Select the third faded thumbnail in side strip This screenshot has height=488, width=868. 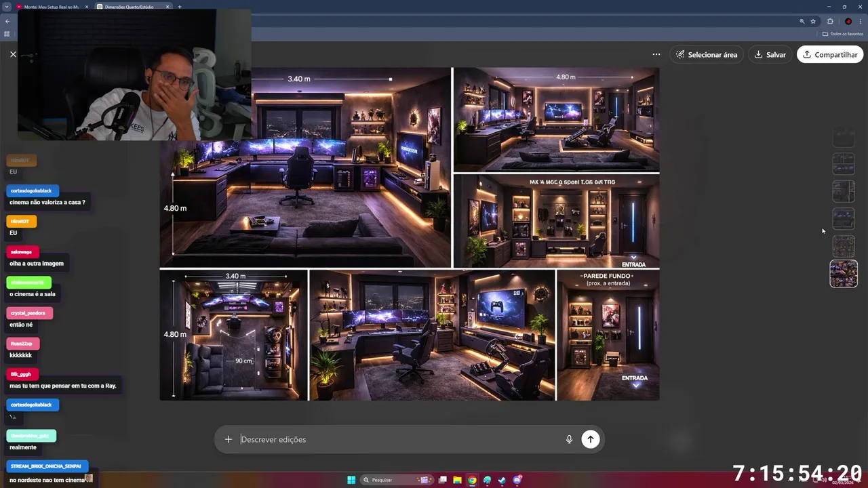[844, 191]
